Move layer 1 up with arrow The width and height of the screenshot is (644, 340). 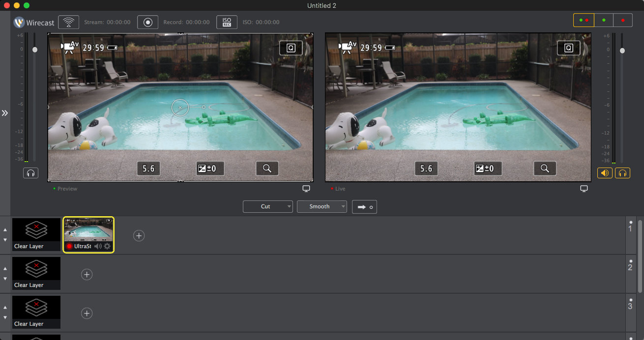(x=5, y=230)
